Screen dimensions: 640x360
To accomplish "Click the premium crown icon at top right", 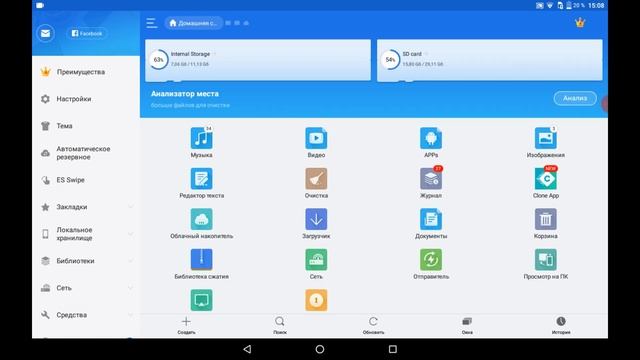I will [x=580, y=23].
